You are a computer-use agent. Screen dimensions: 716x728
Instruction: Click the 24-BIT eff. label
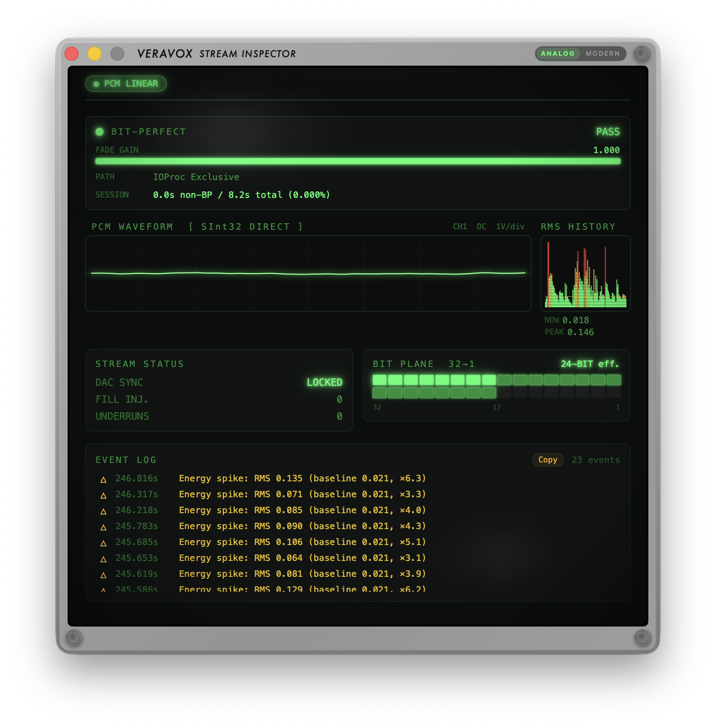590,364
